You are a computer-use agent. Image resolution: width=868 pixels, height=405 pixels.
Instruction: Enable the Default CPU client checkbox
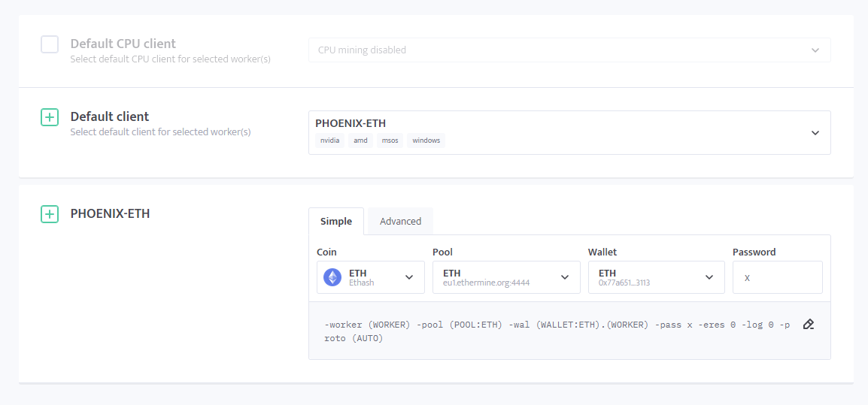[50, 44]
